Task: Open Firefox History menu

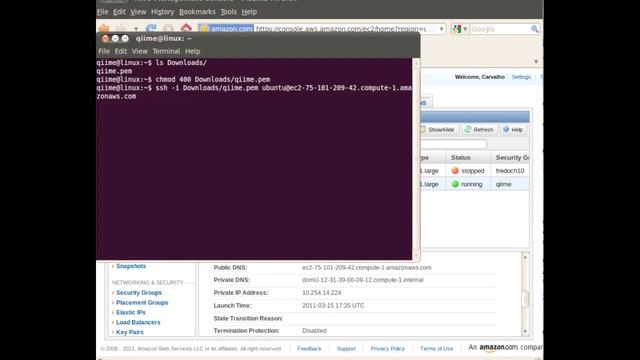Action: (162, 12)
